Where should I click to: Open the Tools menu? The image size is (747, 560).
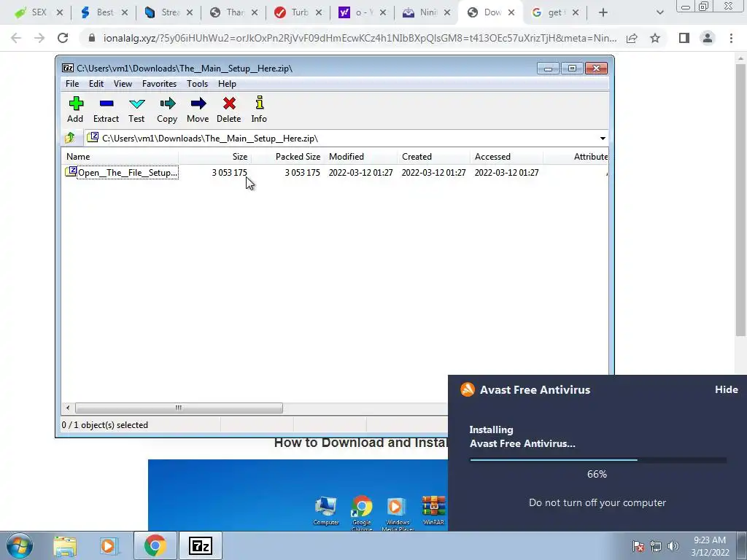pos(197,84)
